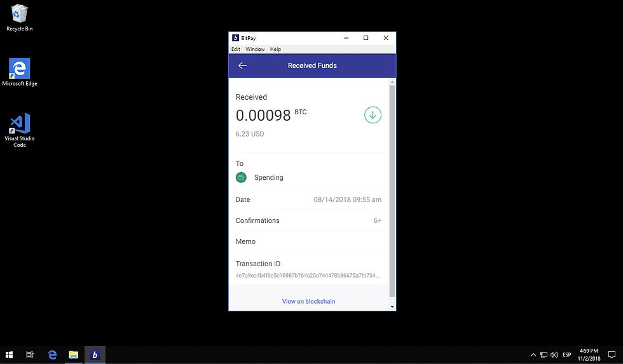Viewport: 623px width, 364px height.
Task: Go back using the left arrow
Action: point(242,65)
